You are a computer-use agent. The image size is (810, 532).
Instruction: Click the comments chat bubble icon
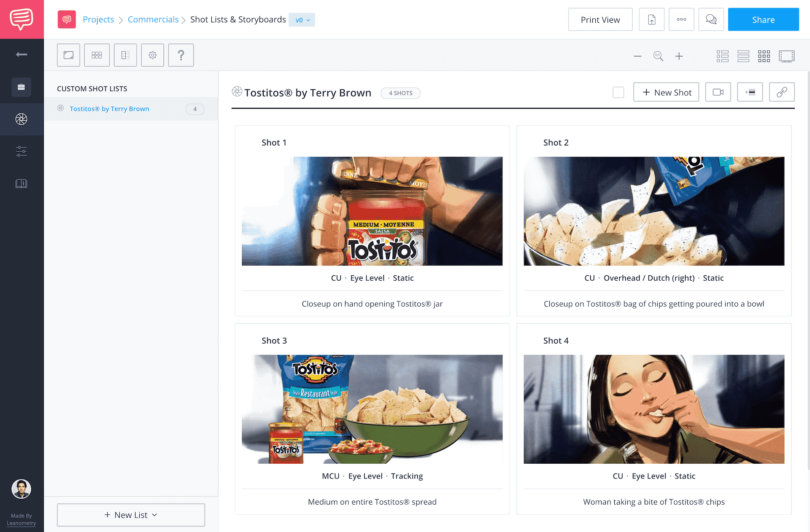point(711,19)
